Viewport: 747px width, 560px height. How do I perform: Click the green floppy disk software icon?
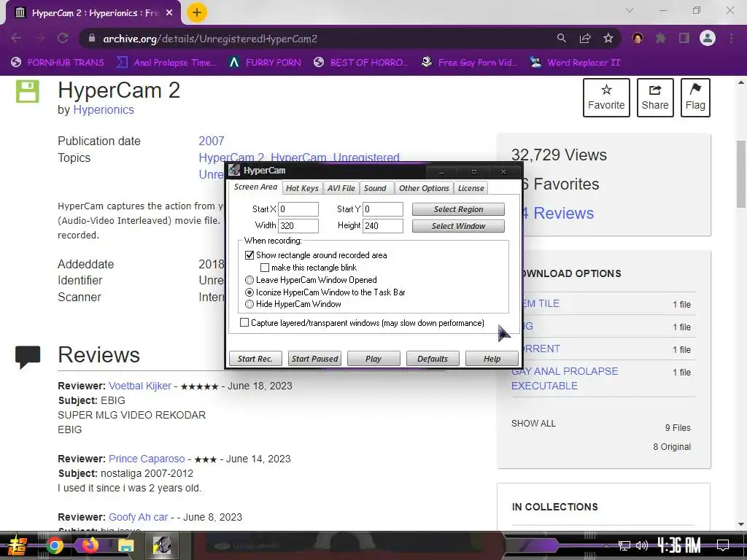[28, 91]
